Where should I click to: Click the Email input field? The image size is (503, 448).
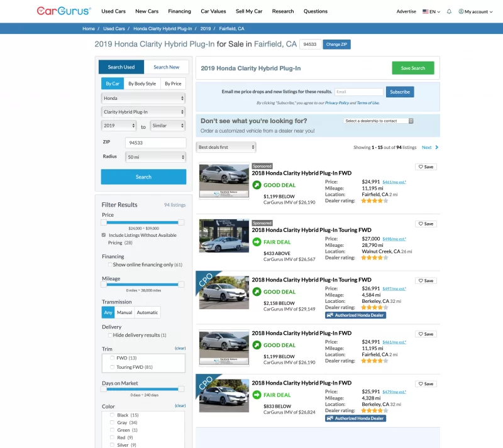coord(358,92)
